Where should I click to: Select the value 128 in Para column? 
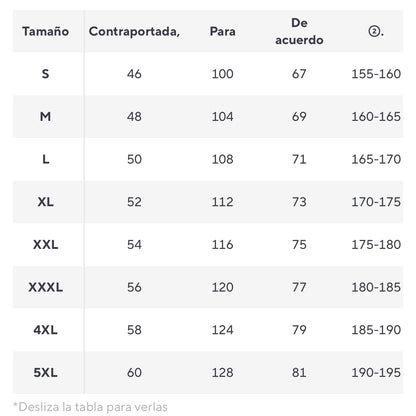tap(223, 372)
